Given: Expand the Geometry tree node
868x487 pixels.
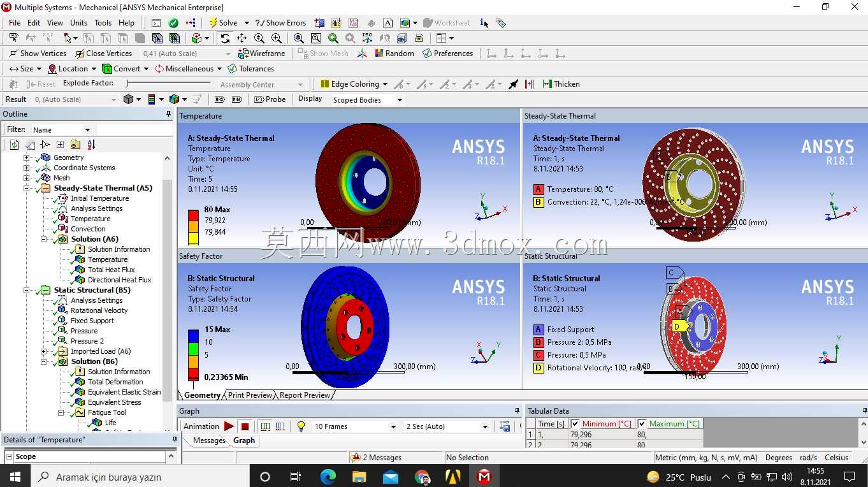Looking at the screenshot, I should click(x=27, y=157).
